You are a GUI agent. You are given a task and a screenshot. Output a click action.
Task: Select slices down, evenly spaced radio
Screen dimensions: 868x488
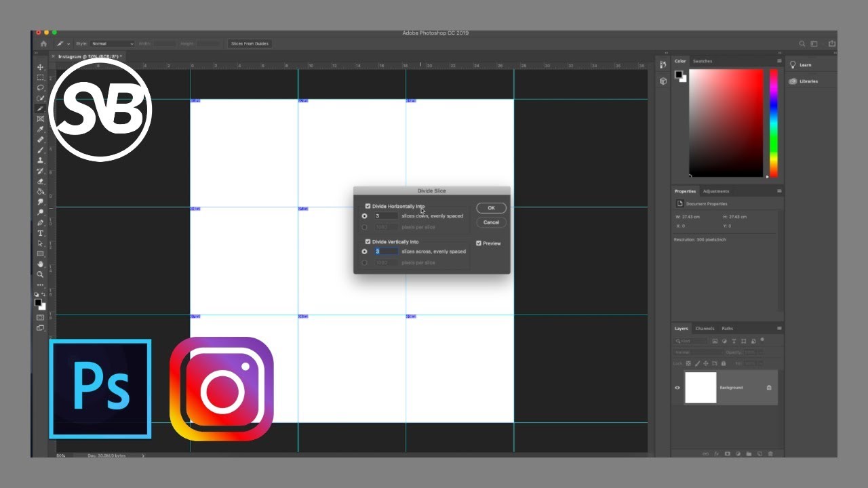[365, 216]
